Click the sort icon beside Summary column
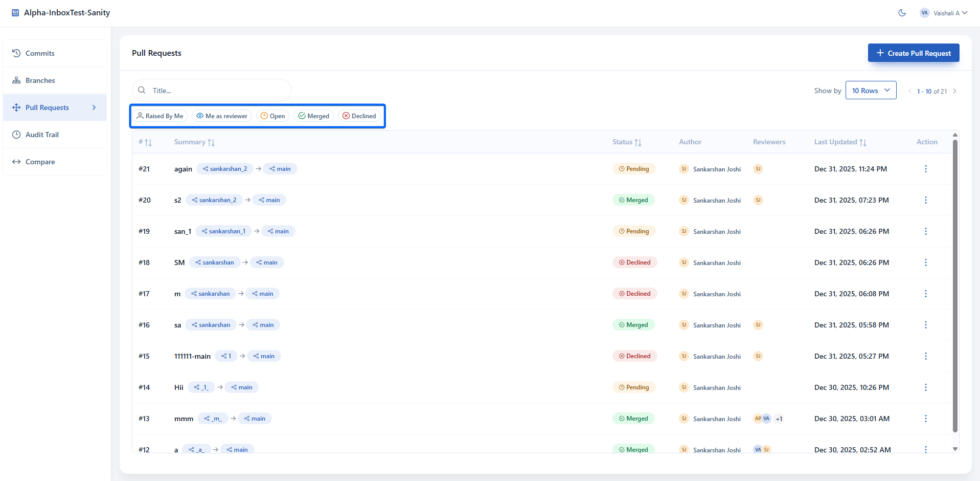Screen dimensions: 980x481 pos(211,142)
